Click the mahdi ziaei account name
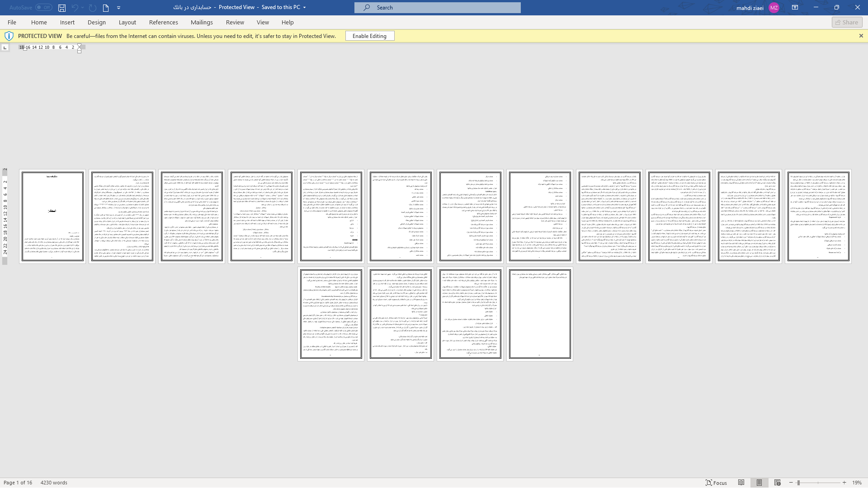Image resolution: width=868 pixels, height=488 pixels. [x=750, y=8]
